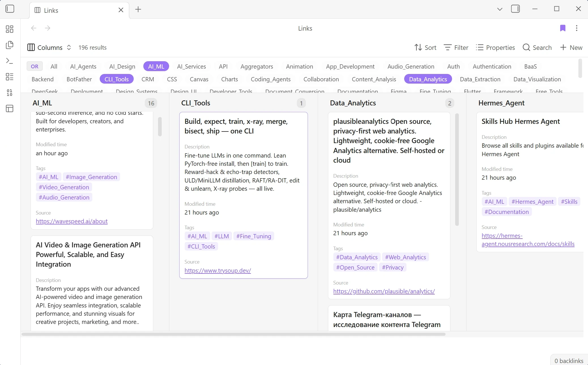Disable the AI_ML tag filter chip
This screenshot has width=588, height=365.
[x=156, y=66]
